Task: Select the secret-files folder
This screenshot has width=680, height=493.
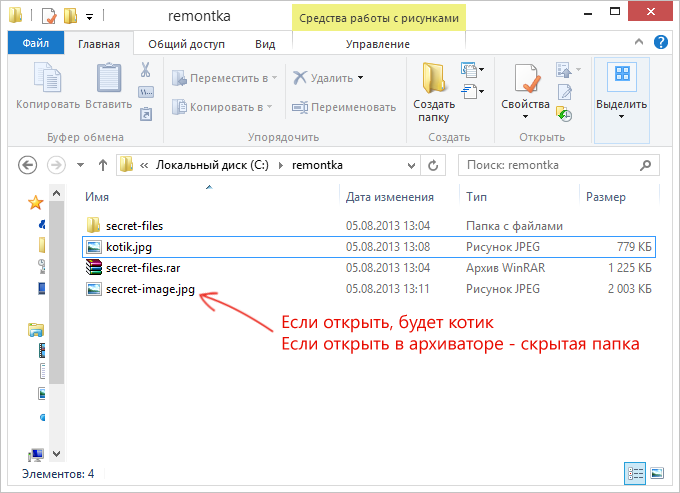Action: click(x=369, y=226)
